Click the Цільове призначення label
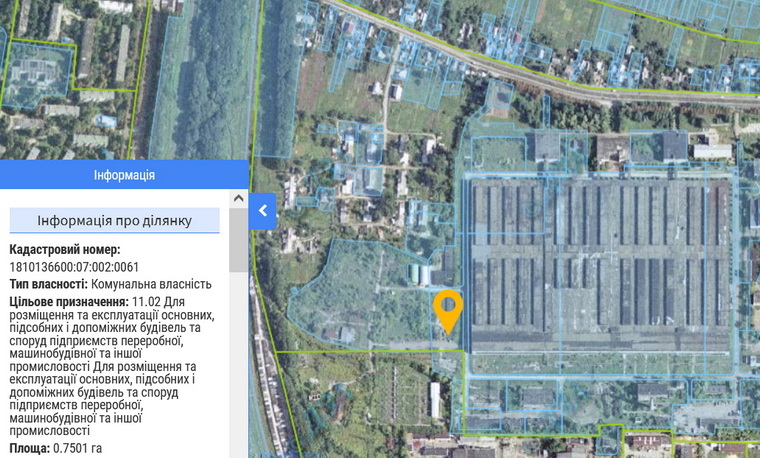The width and height of the screenshot is (760, 458). (x=68, y=301)
